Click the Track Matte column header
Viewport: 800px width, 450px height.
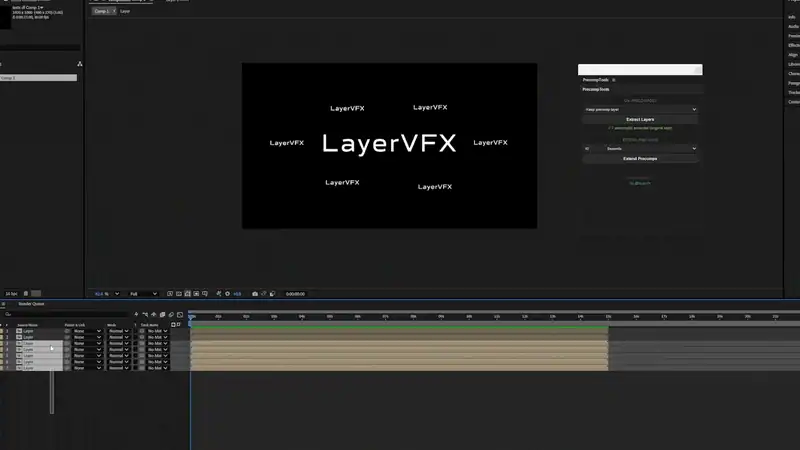click(x=149, y=325)
